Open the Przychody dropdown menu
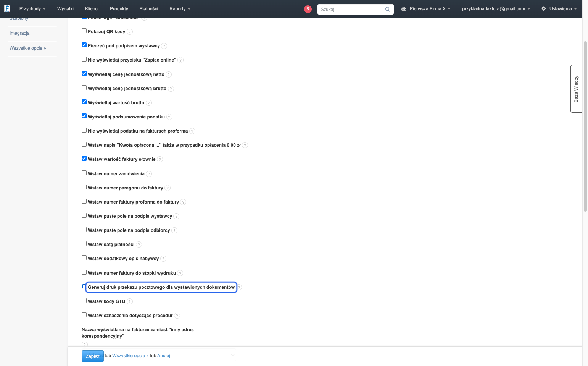 [x=32, y=9]
